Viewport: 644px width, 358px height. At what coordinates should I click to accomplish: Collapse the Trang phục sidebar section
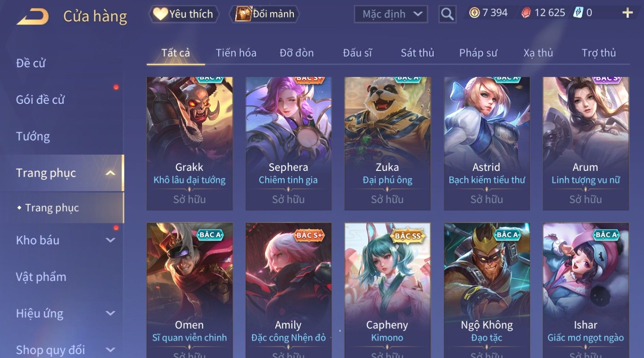click(x=110, y=173)
